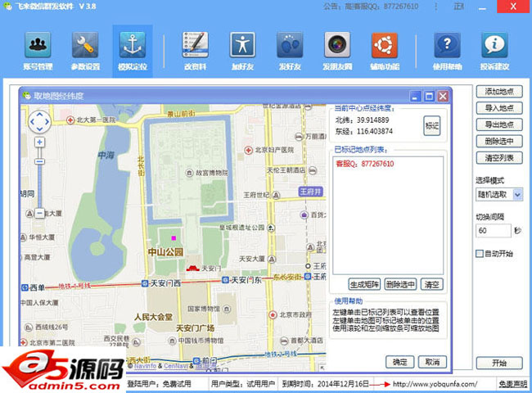Click 清空 button below marked list
This screenshot has width=532, height=393.
tap(432, 284)
